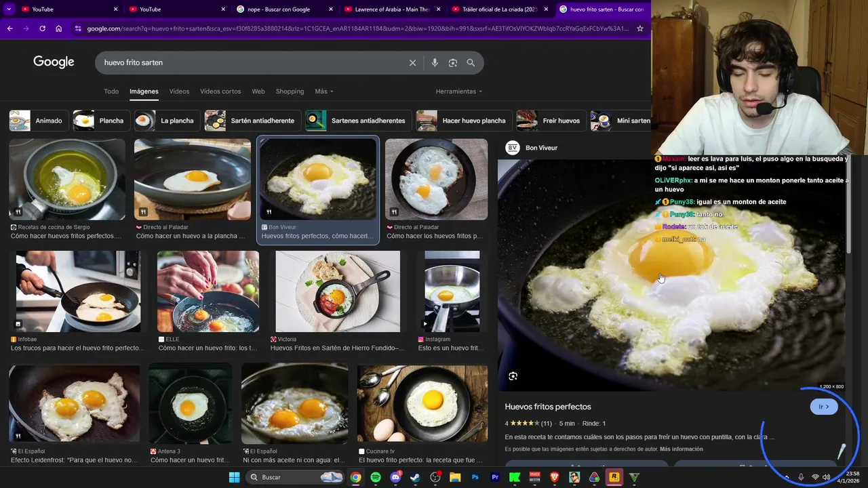The width and height of the screenshot is (868, 488).
Task: Click the browser address bar URL
Action: (357, 28)
